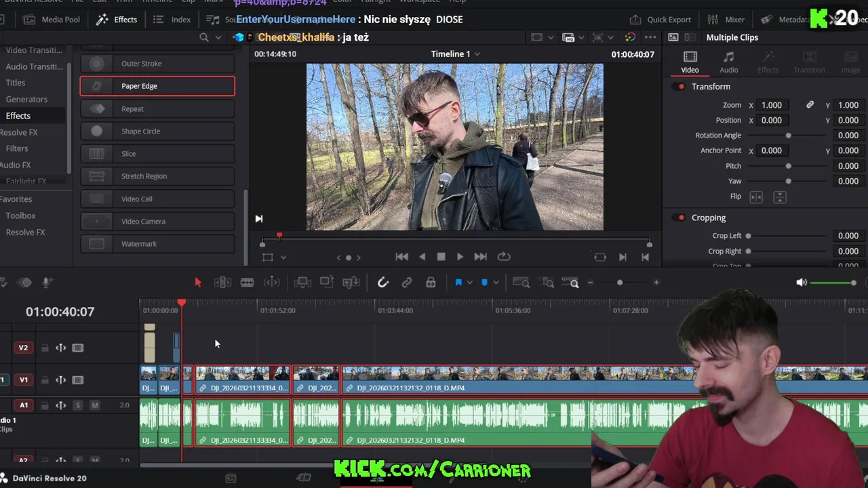The width and height of the screenshot is (868, 488).
Task: Click the Full Extent Zoom icon
Action: click(521, 283)
